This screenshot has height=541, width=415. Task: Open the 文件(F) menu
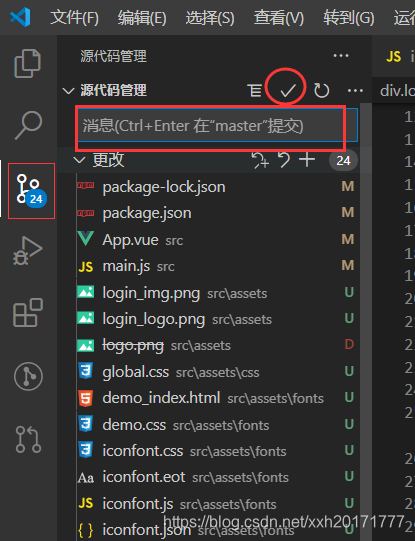[75, 18]
